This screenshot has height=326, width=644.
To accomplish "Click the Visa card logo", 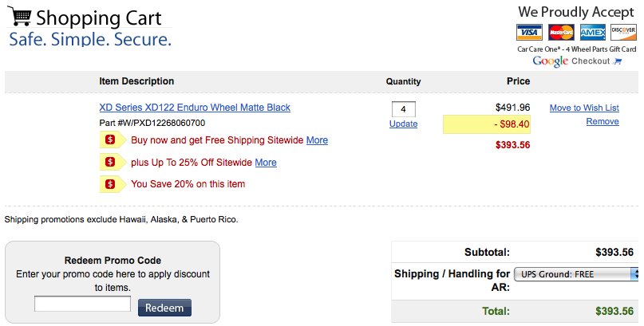I will click(529, 33).
